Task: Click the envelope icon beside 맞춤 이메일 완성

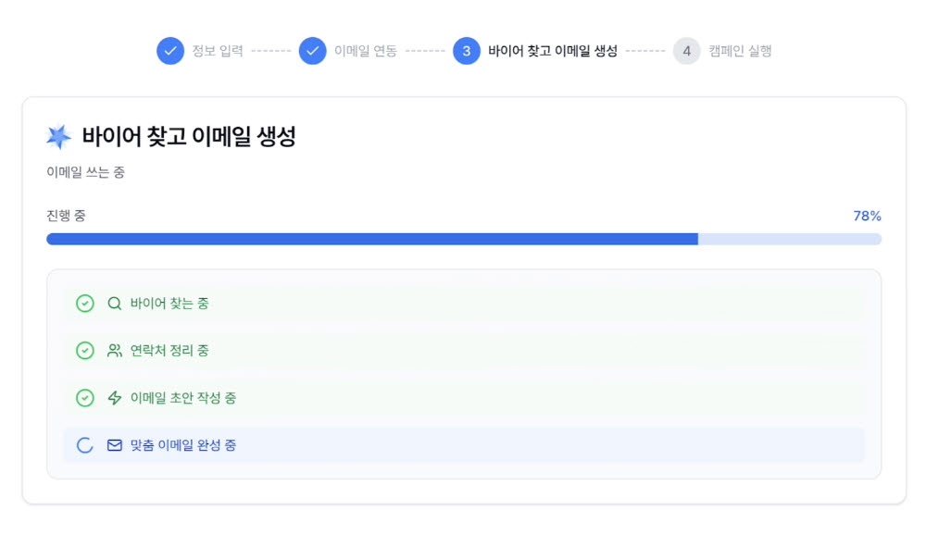Action: pos(115,445)
